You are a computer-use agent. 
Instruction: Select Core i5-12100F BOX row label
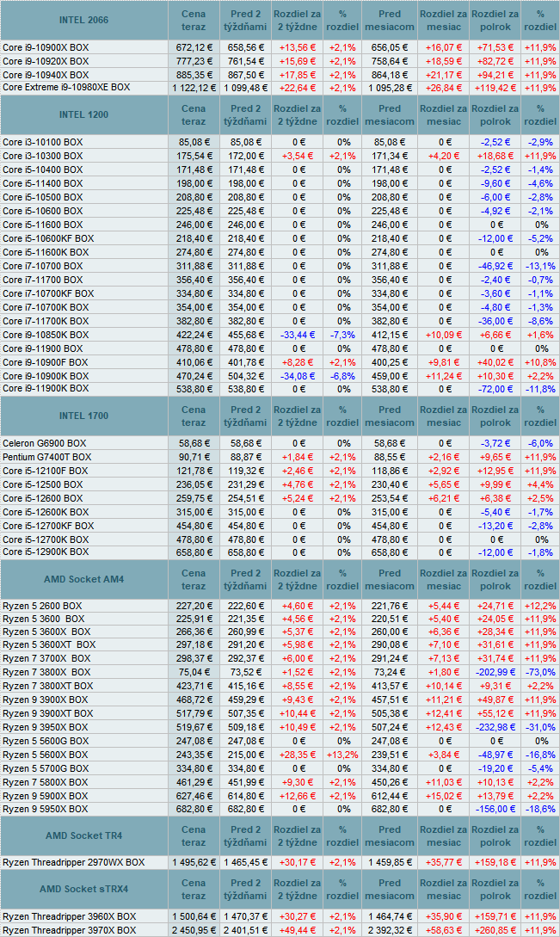[46, 471]
